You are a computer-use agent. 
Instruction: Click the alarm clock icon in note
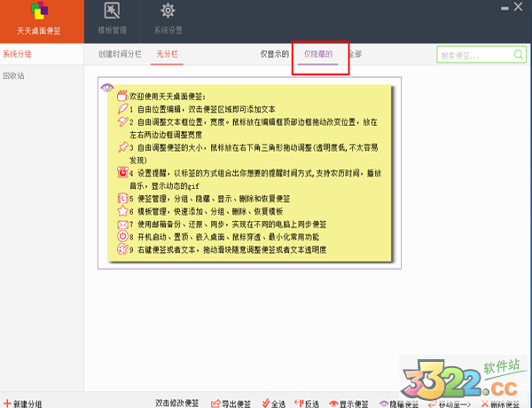122,172
